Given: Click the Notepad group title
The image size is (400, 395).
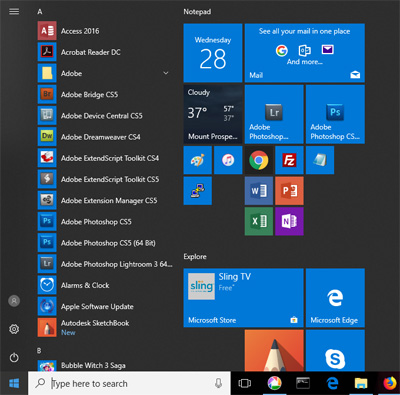Looking at the screenshot, I should tap(197, 12).
